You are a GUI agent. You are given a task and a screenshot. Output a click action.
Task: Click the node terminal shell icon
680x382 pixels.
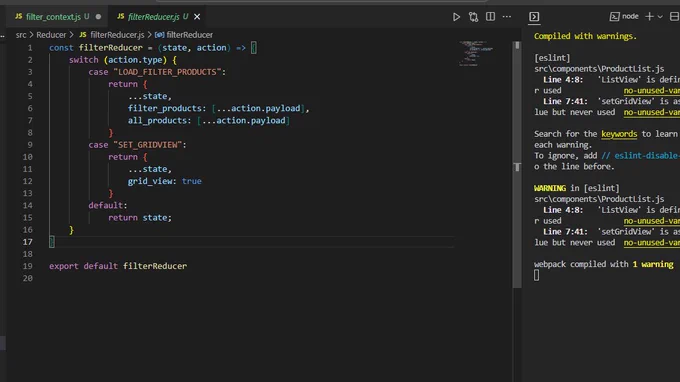tap(614, 16)
